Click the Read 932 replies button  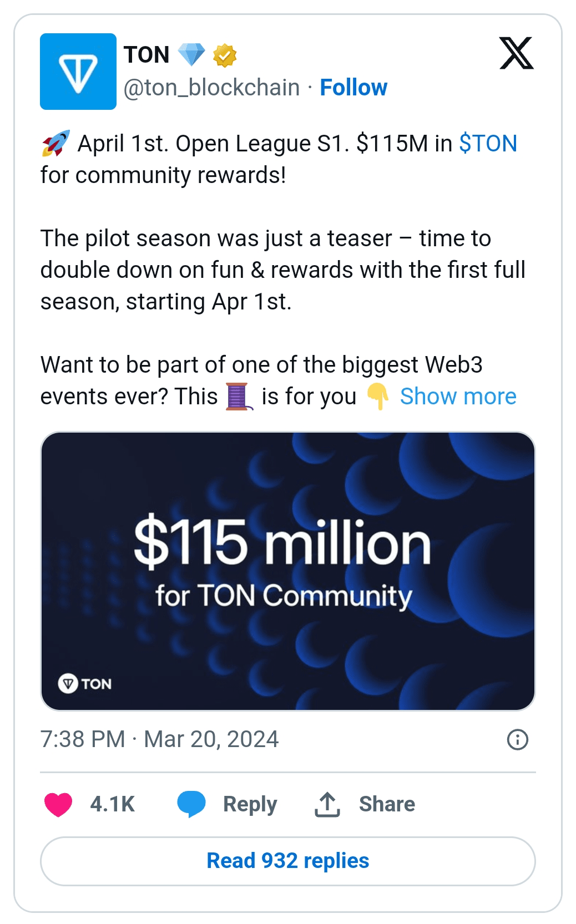coord(287,861)
